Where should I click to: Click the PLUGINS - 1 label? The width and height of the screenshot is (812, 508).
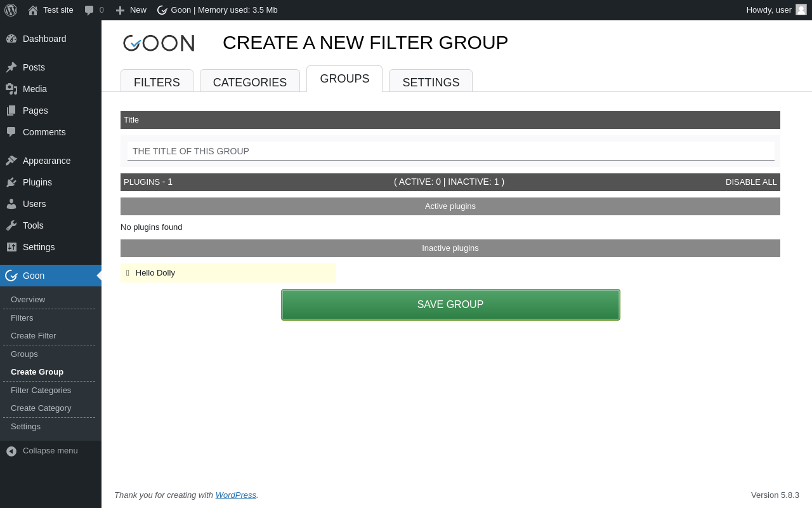tap(148, 182)
